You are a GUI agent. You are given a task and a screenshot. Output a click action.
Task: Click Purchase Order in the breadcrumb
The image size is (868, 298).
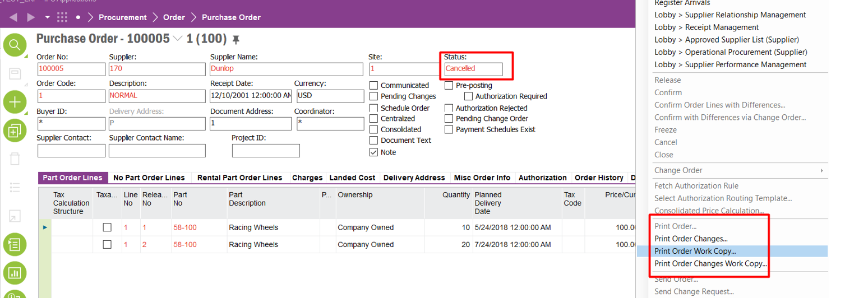click(x=231, y=17)
